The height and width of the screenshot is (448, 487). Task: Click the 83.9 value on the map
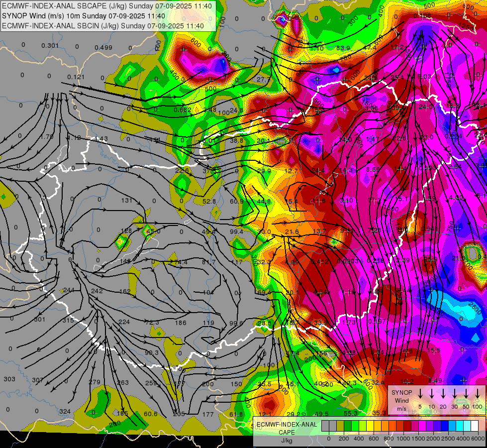[343, 48]
